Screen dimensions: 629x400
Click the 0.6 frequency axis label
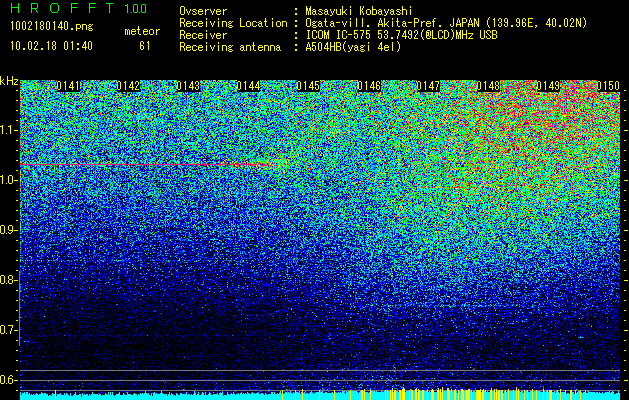[x=8, y=380]
